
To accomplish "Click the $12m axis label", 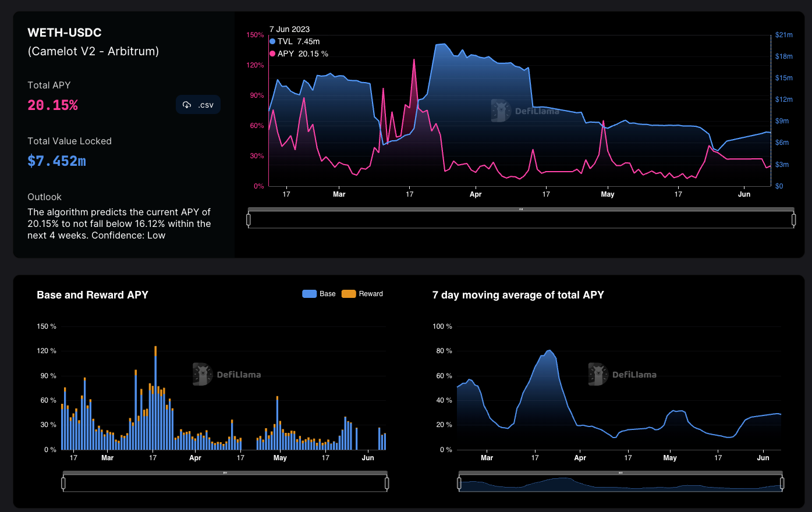I will tap(784, 99).
